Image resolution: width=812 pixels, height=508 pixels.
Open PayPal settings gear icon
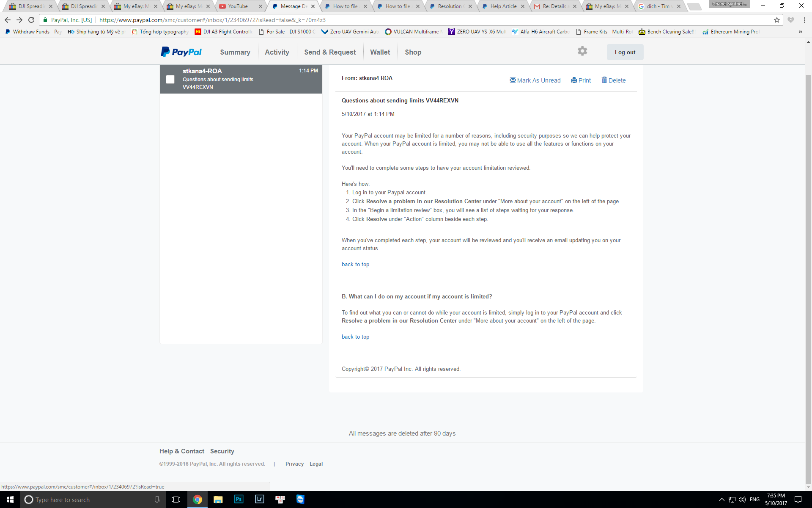[582, 51]
